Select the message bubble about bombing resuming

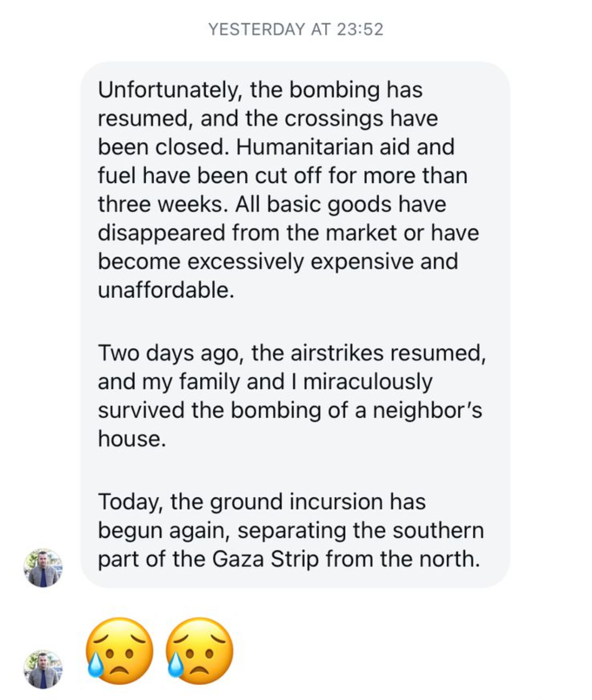click(295, 324)
